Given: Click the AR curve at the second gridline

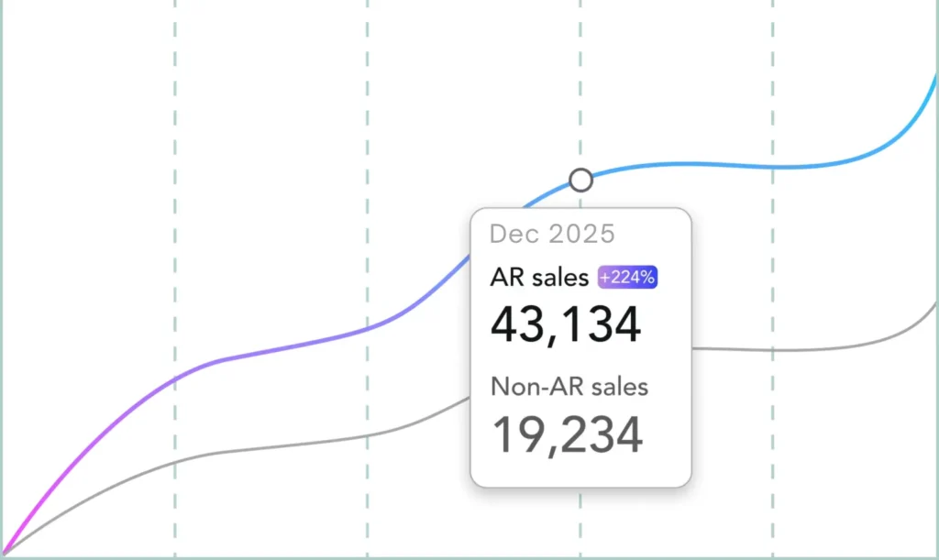Looking at the screenshot, I should [368, 328].
